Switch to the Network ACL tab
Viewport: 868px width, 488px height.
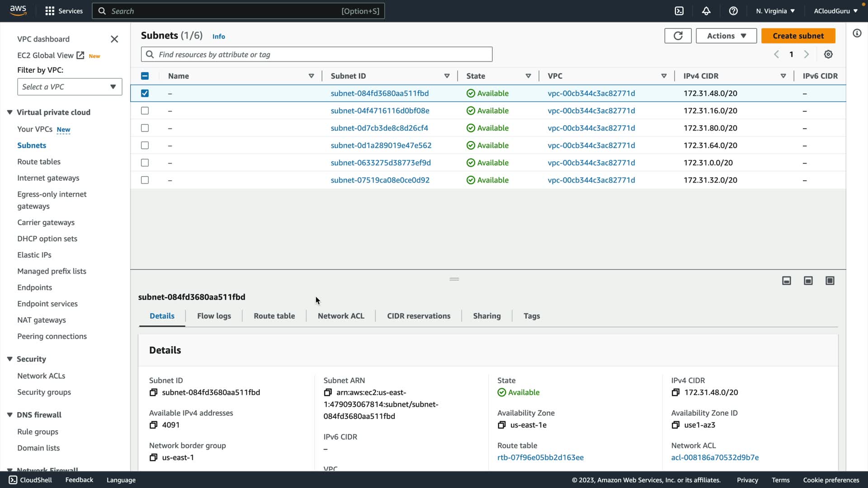[x=341, y=316]
